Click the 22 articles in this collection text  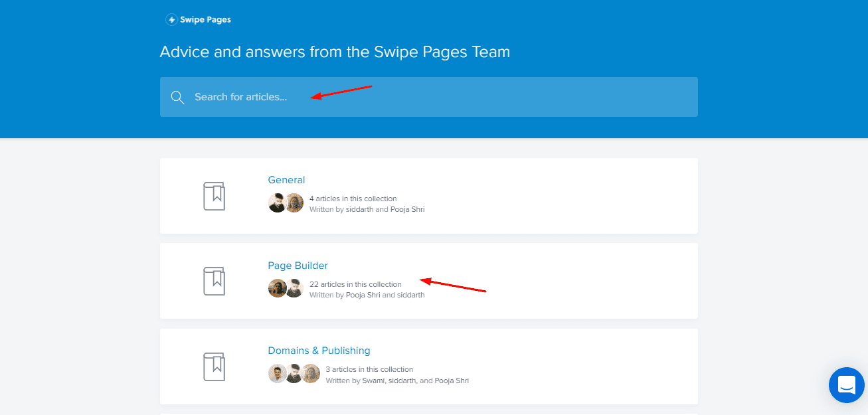(355, 284)
